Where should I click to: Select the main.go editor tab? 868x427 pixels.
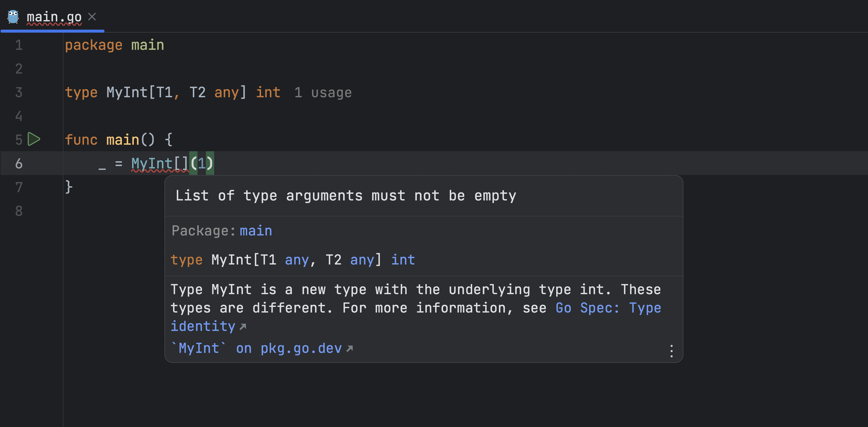click(x=54, y=17)
